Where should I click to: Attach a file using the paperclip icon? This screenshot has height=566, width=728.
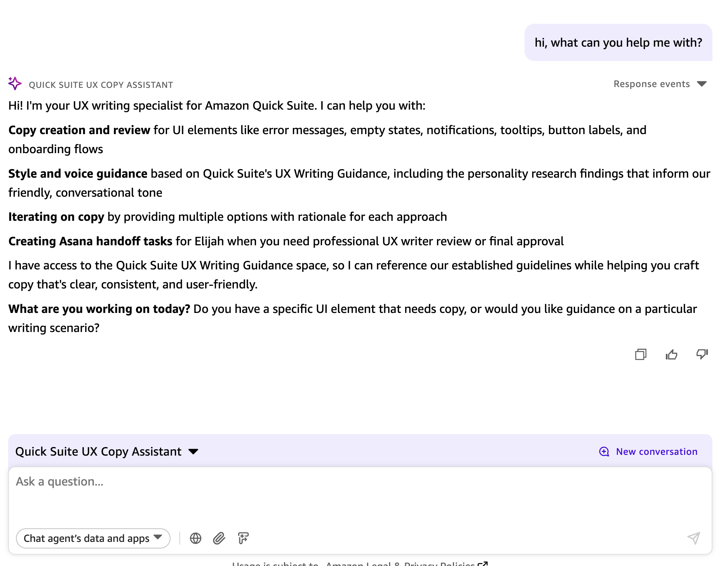click(x=219, y=538)
